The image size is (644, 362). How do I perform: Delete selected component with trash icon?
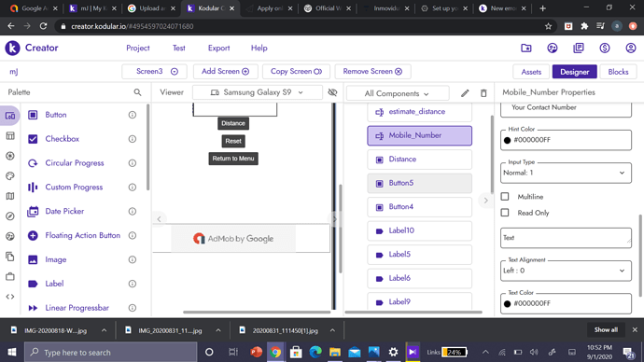coord(483,93)
